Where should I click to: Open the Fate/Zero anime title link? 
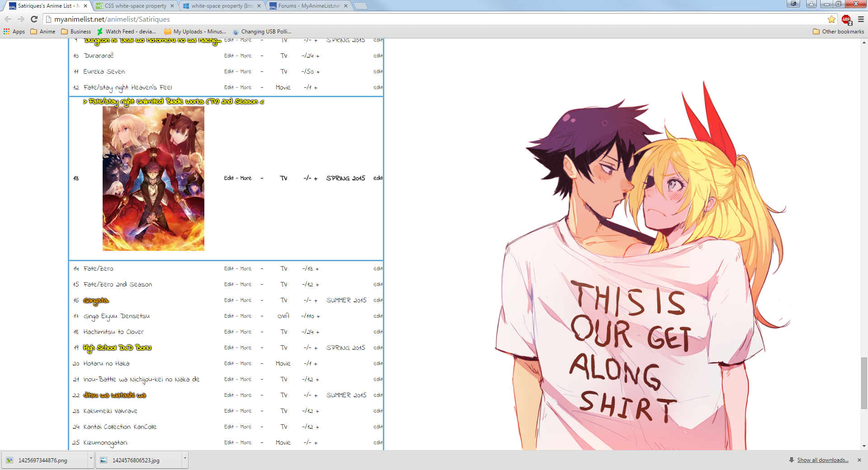pyautogui.click(x=98, y=268)
